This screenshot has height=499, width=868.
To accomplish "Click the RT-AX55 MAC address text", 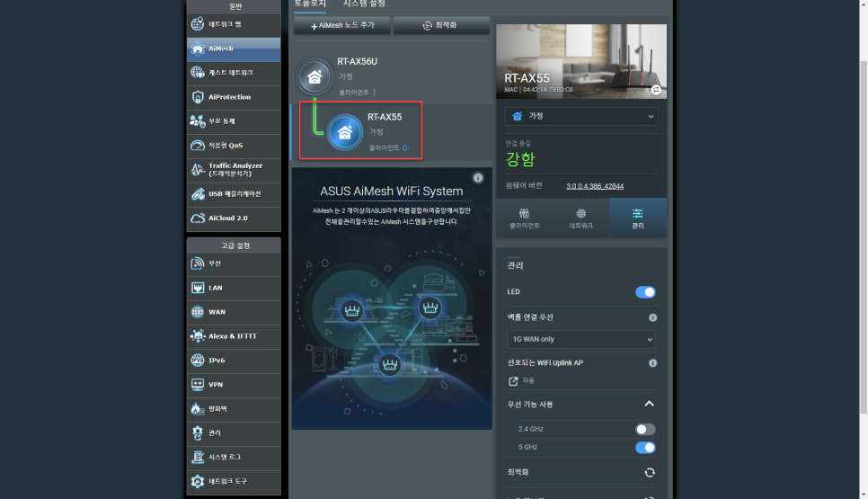I will [x=538, y=90].
